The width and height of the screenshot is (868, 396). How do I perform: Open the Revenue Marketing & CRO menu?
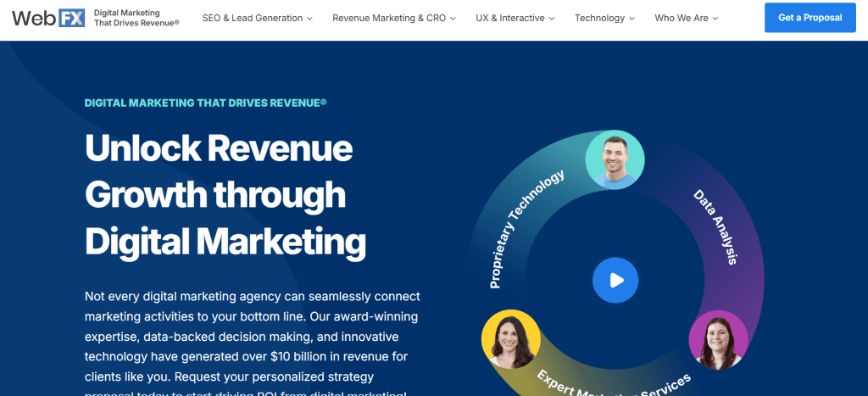(394, 19)
